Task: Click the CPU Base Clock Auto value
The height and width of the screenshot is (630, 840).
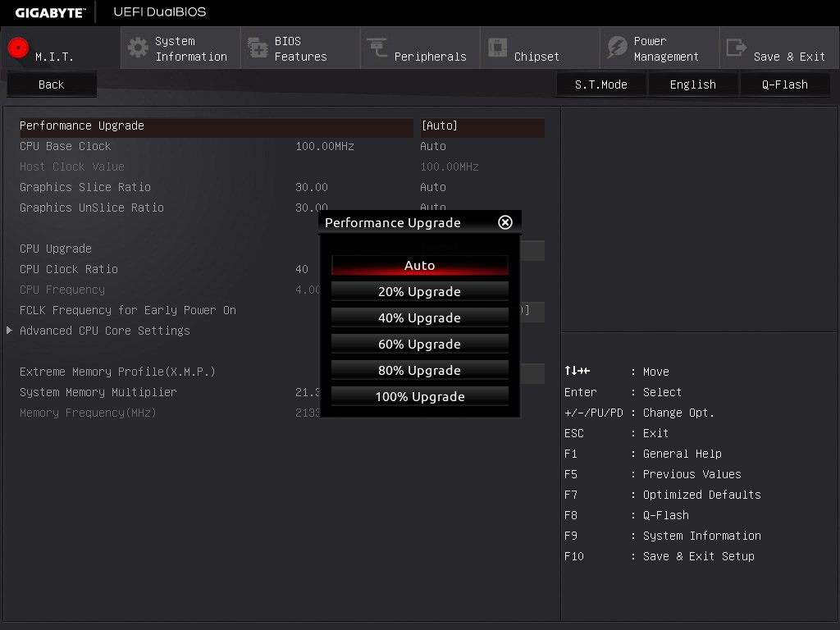Action: pyautogui.click(x=433, y=146)
